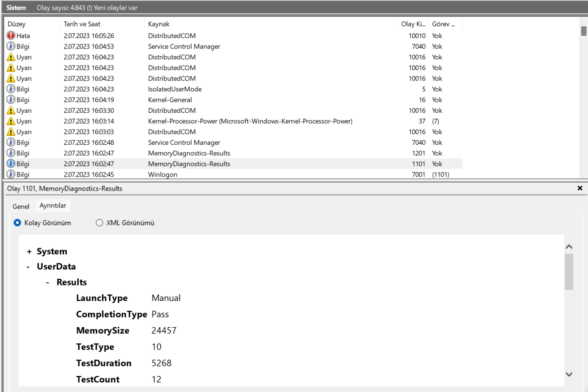
Task: Click the date cell 2.07.2023 16:03:03
Action: (x=89, y=132)
